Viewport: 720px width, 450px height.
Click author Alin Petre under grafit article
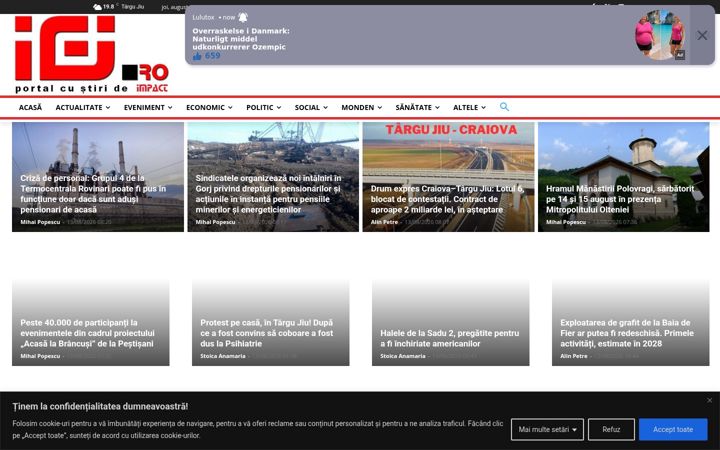[x=574, y=356]
